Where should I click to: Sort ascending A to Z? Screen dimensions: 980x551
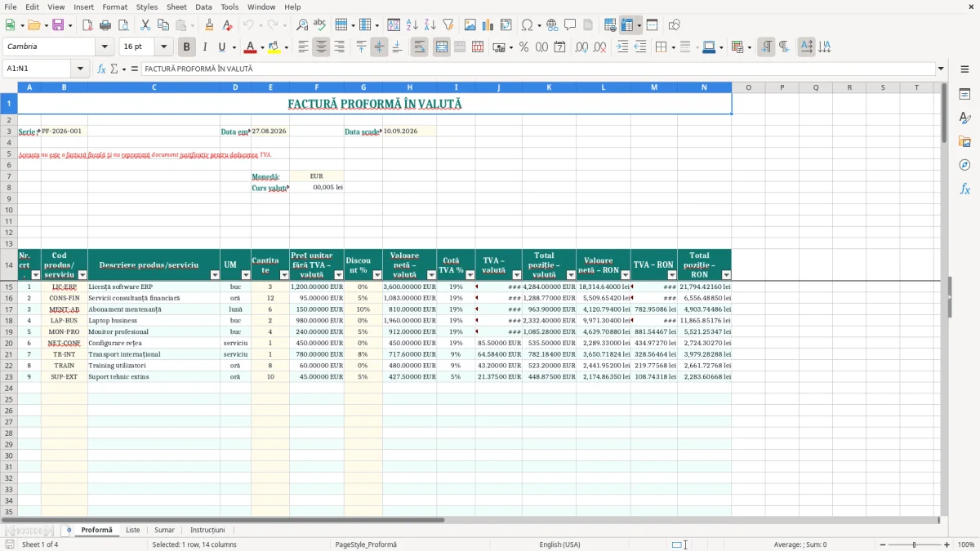pos(412,25)
